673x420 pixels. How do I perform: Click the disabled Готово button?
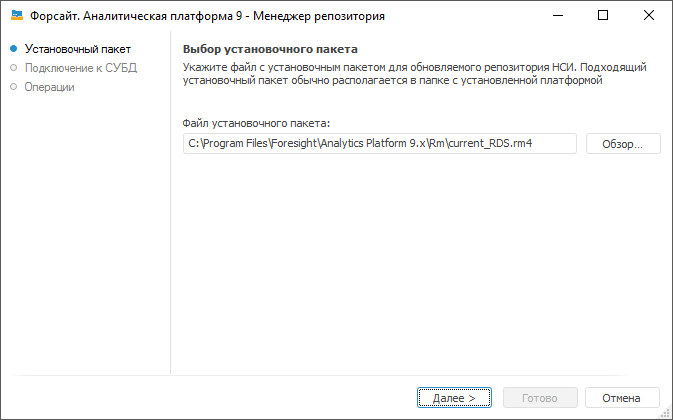pyautogui.click(x=542, y=397)
